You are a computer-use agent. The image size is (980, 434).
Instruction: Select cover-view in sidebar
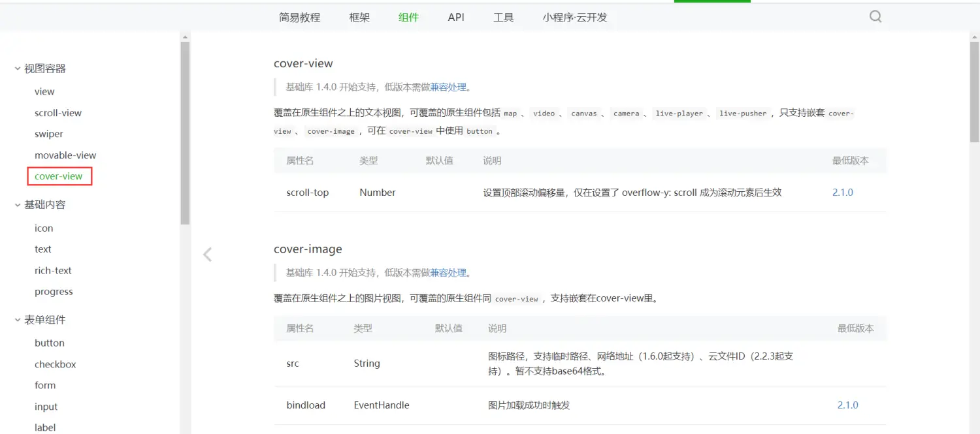pos(59,176)
